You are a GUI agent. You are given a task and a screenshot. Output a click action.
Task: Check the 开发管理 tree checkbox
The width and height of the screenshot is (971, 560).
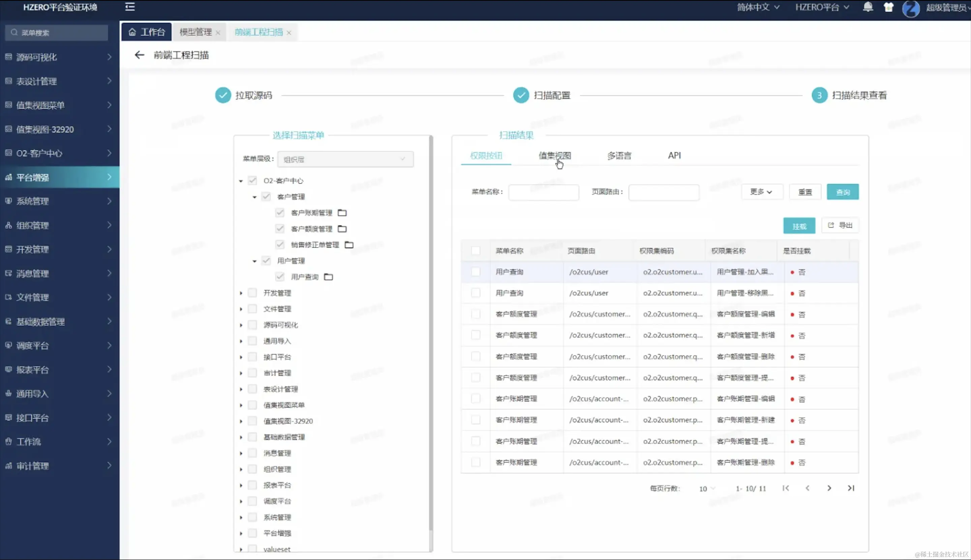coord(253,293)
